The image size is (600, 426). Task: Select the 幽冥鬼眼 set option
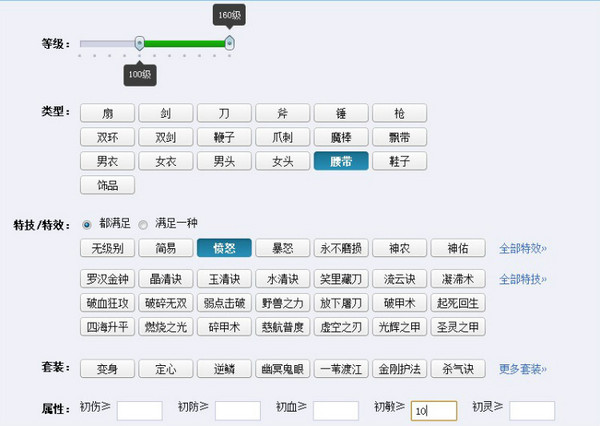pyautogui.click(x=283, y=369)
